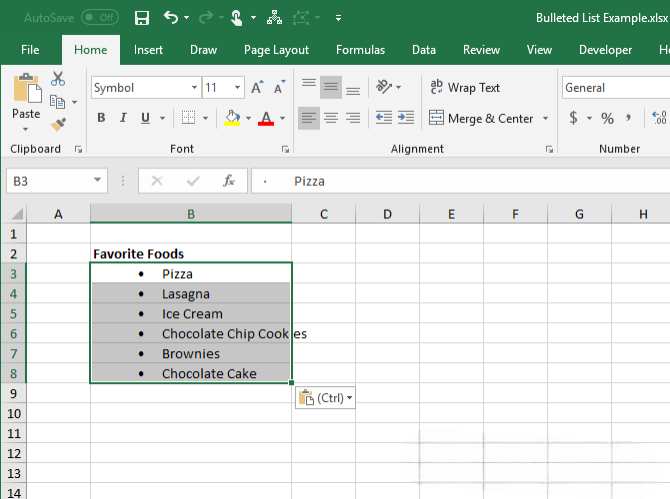Open the Symbol font name dropdown
Image resolution: width=670 pixels, height=499 pixels.
(194, 88)
